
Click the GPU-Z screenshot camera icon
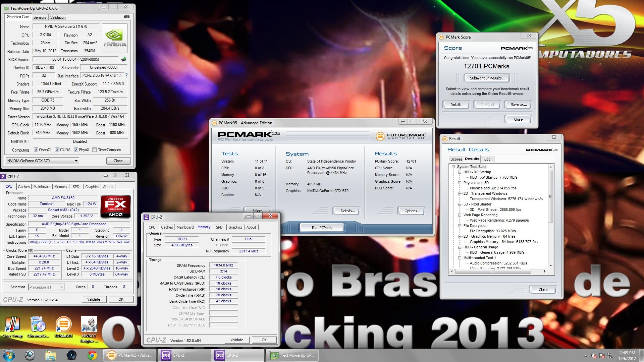click(x=126, y=16)
